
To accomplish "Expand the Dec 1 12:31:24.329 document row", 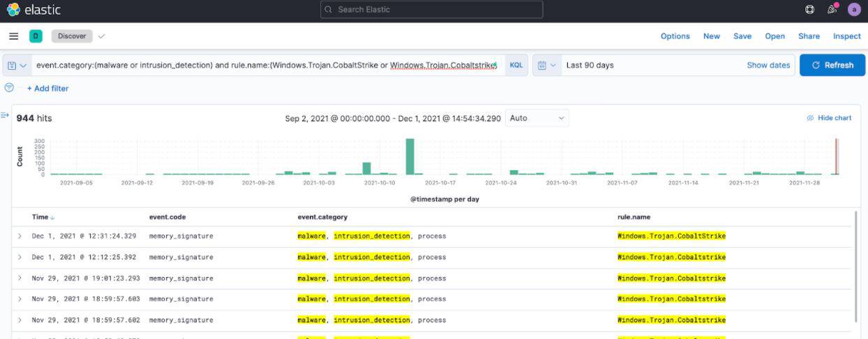I will tap(20, 236).
